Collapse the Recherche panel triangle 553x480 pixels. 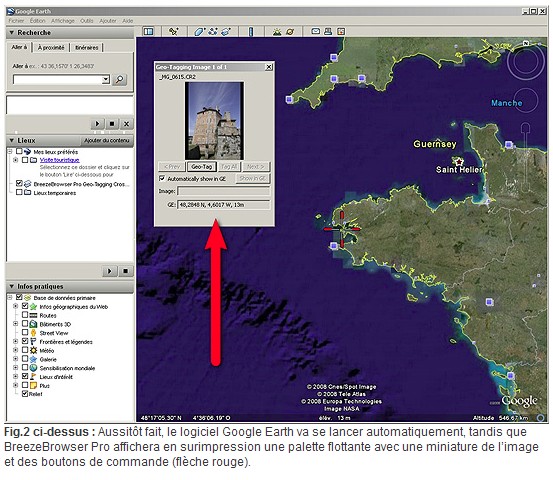click(12, 32)
